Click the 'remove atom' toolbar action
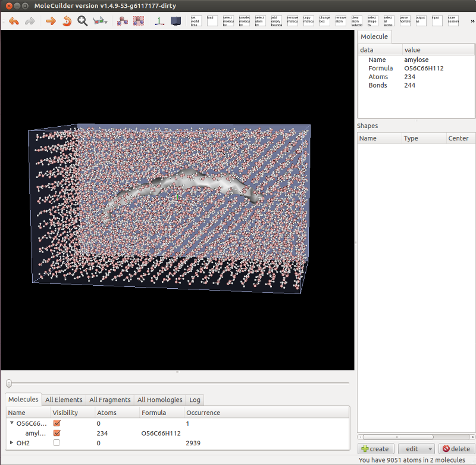This screenshot has width=476, height=465. click(x=340, y=21)
